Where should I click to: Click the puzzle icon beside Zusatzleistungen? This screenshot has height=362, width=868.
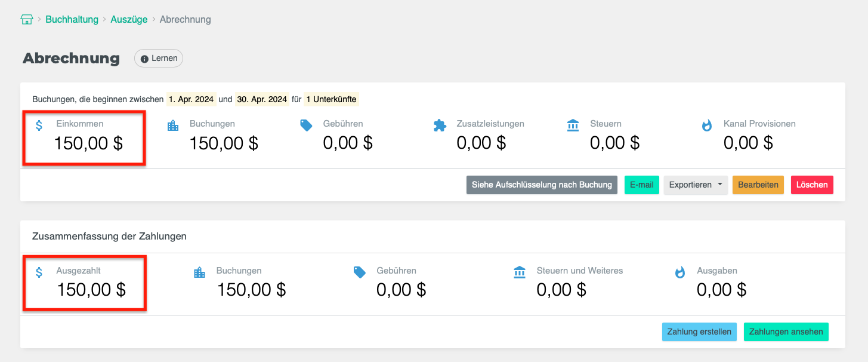(440, 125)
